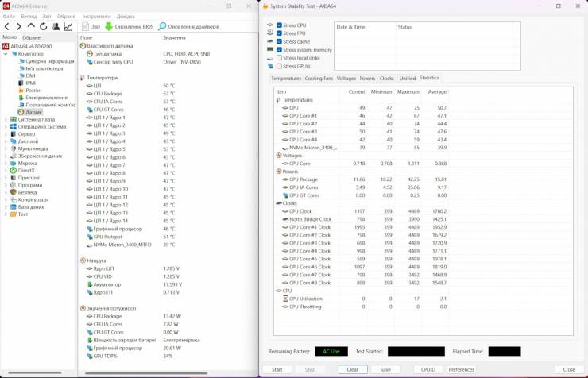Click the Мультимедіа icon in tree
The image size is (588, 378).
point(14,148)
